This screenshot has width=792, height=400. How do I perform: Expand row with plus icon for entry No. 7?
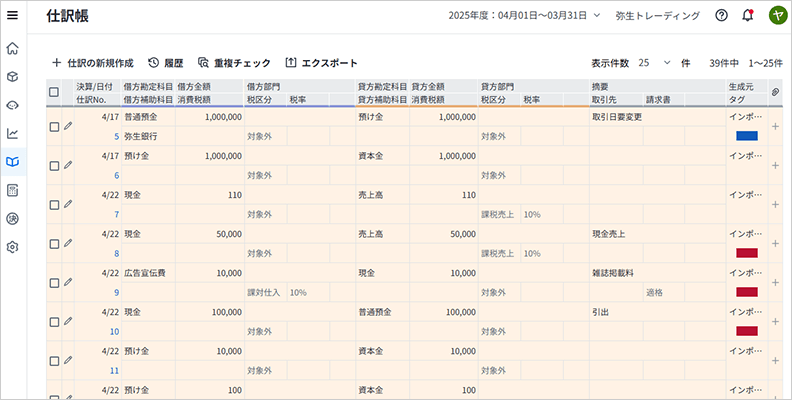[x=775, y=204]
